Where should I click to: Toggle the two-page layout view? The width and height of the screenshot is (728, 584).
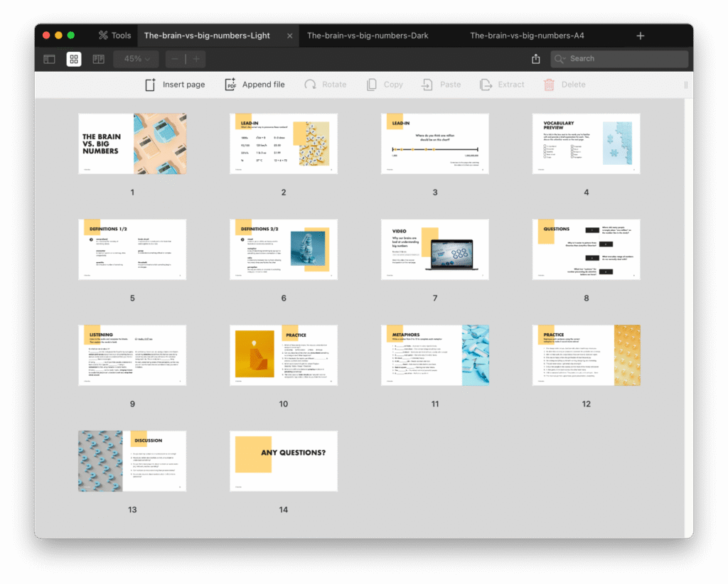point(98,59)
